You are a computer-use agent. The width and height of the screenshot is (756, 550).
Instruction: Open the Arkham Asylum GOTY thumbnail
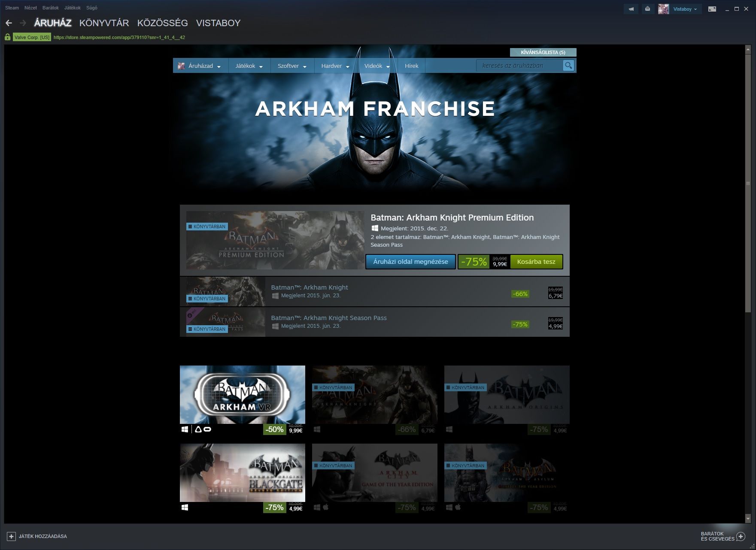(x=507, y=473)
